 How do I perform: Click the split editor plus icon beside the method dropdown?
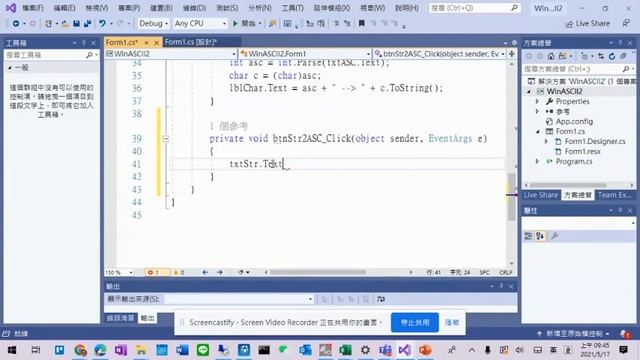point(511,53)
